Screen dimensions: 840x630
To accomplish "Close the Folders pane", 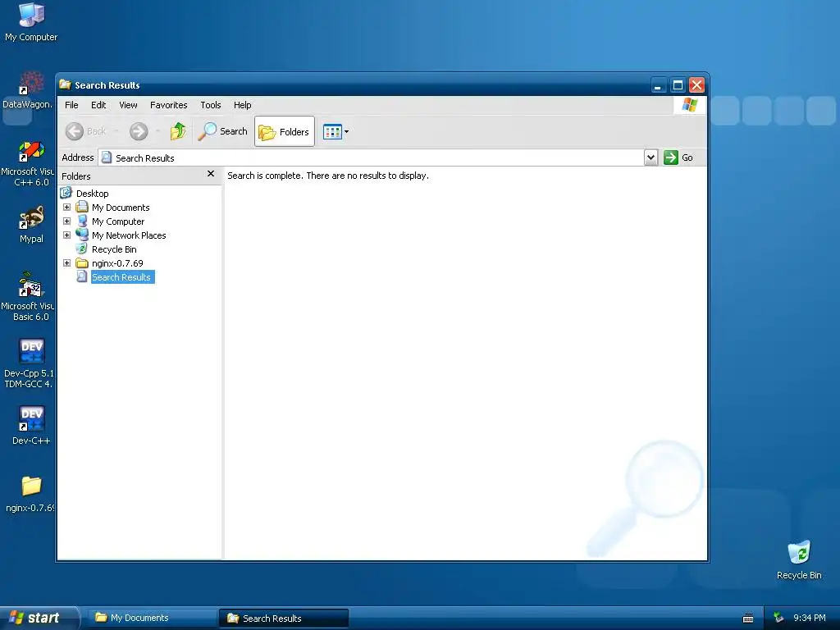I will point(211,174).
